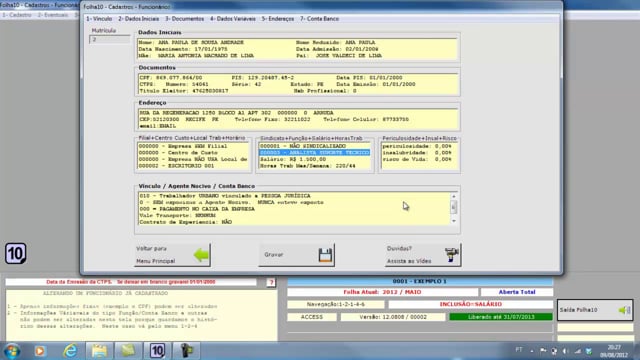640x360 pixels.
Task: Click Voltar para Menu Principal button
Action: (172, 255)
